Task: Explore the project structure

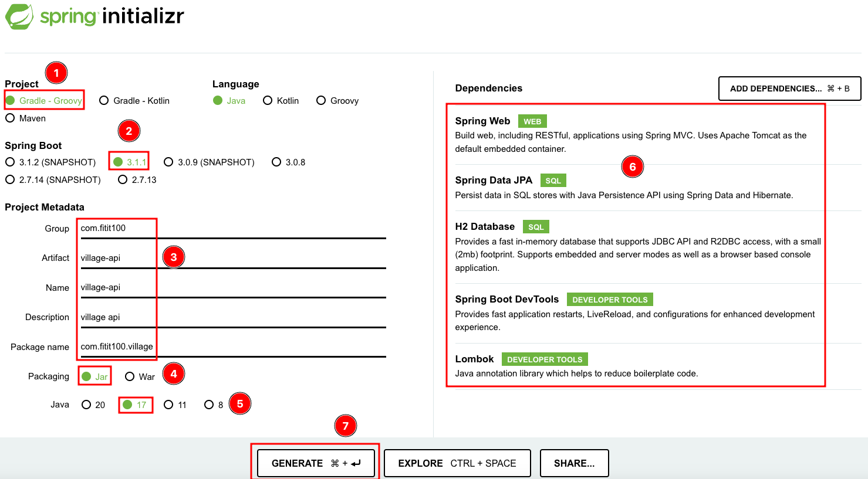Action: 457,463
